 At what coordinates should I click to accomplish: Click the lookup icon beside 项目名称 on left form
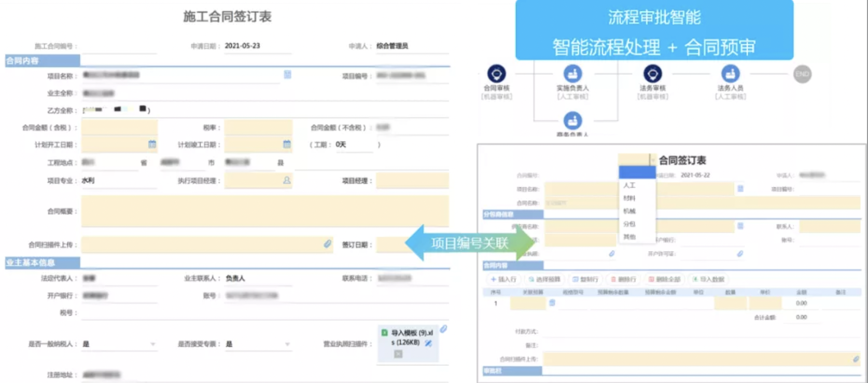click(x=287, y=75)
